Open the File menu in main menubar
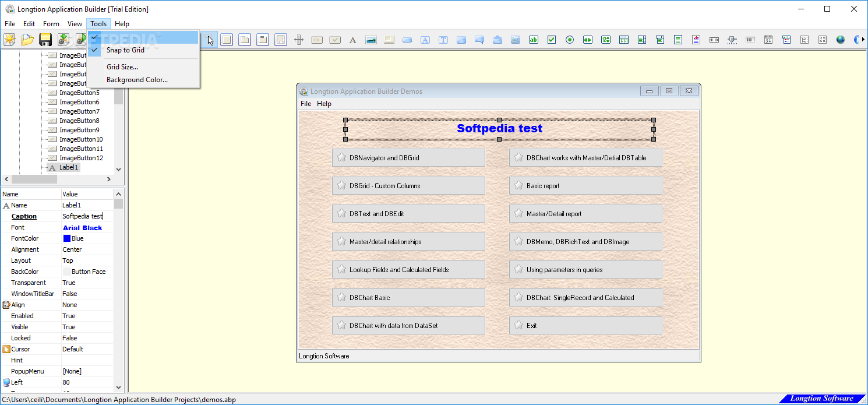Image resolution: width=868 pixels, height=405 pixels. click(x=10, y=24)
